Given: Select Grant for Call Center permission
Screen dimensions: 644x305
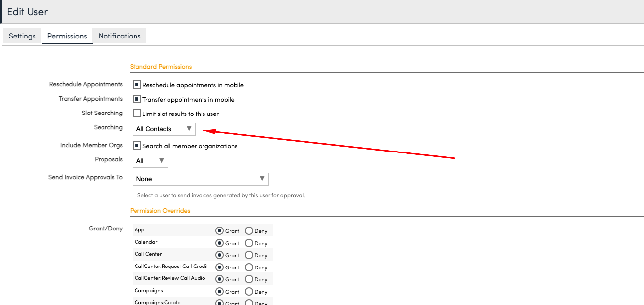Looking at the screenshot, I should tap(220, 255).
